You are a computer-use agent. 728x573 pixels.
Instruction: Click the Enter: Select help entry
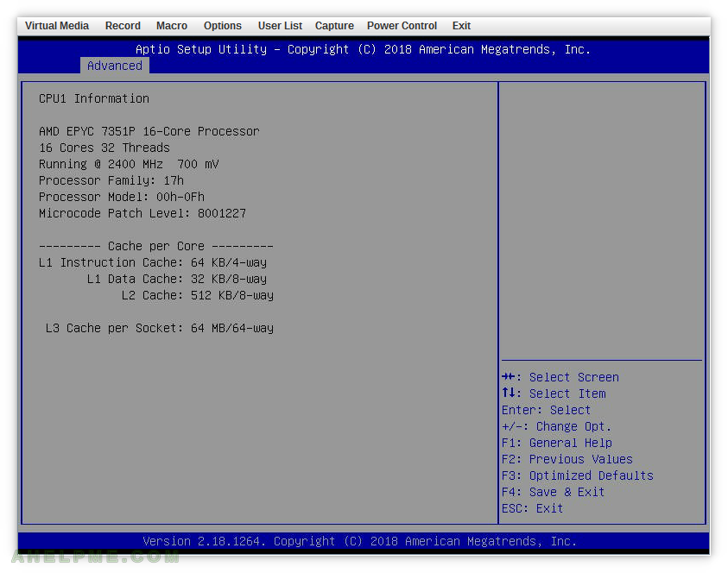[546, 410]
